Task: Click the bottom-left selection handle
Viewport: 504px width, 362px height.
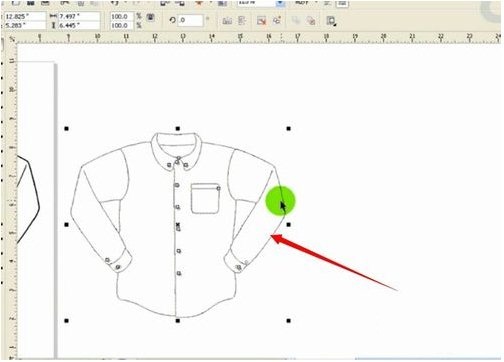Action: pos(67,321)
